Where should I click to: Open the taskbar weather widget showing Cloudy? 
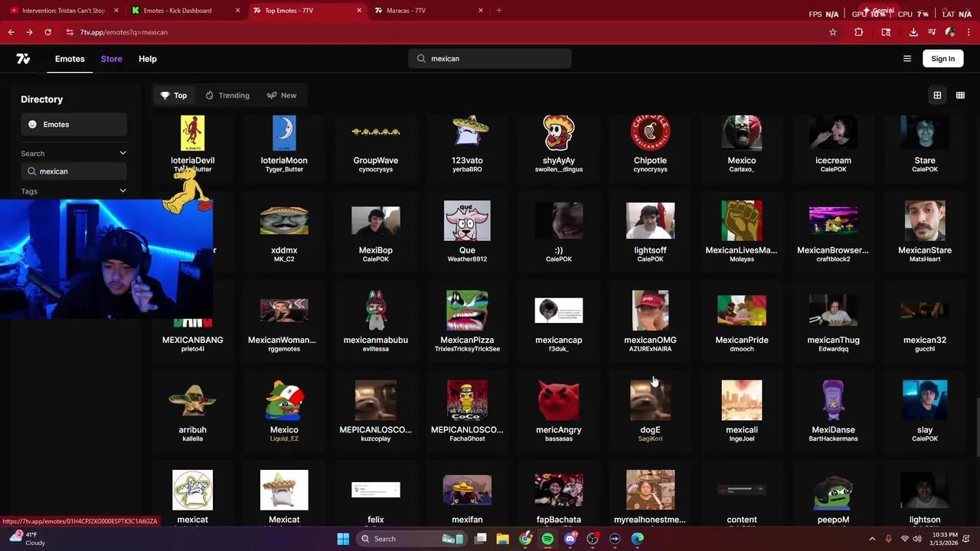pyautogui.click(x=27, y=539)
